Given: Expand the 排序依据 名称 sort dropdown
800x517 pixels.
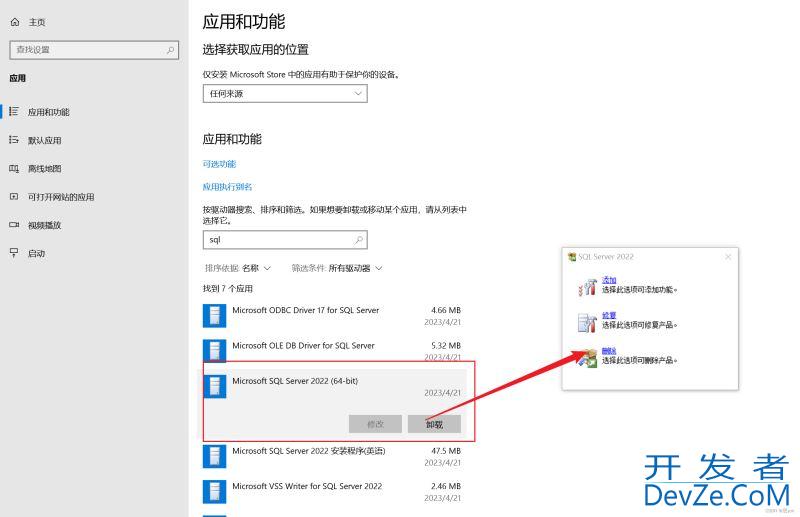Looking at the screenshot, I should [x=238, y=268].
